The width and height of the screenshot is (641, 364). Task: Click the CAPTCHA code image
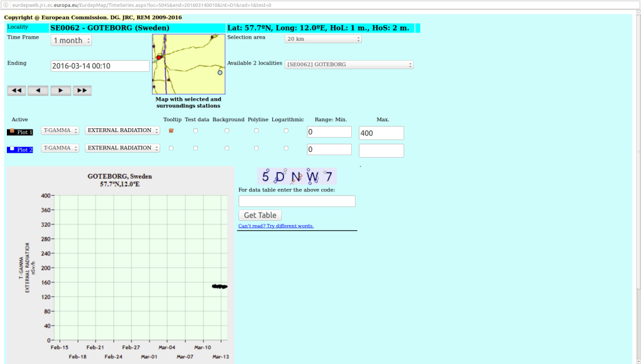[x=297, y=176]
